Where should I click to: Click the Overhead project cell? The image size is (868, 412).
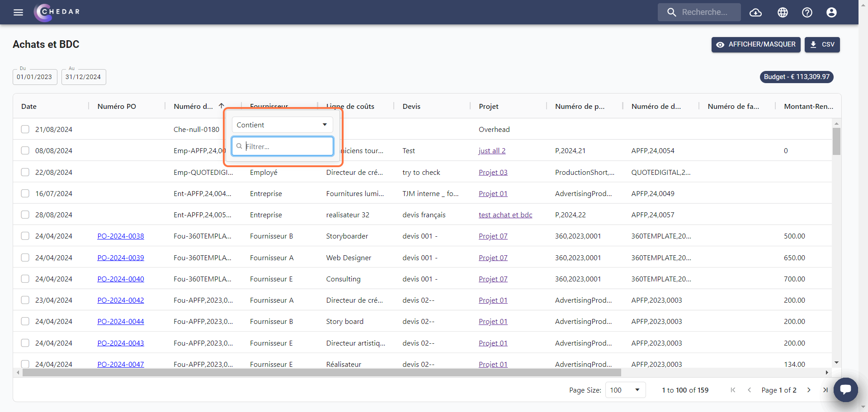coord(494,129)
